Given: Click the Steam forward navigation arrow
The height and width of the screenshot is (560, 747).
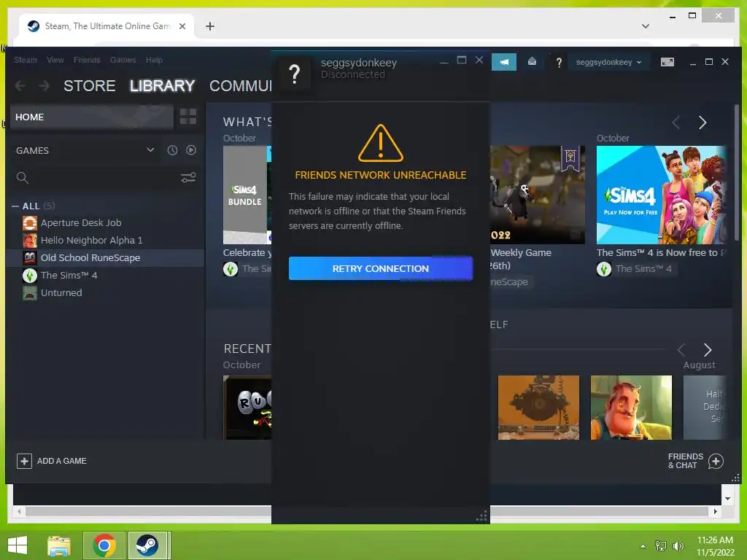Looking at the screenshot, I should [44, 86].
